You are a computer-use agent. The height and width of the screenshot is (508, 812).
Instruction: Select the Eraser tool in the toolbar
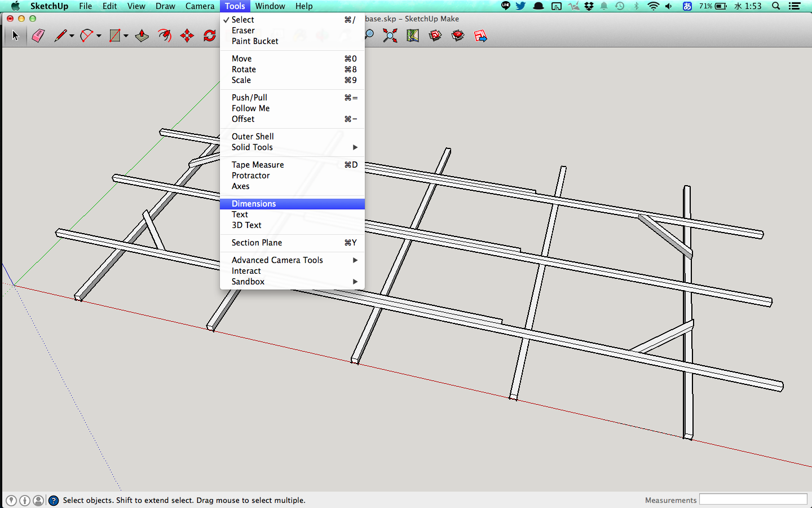click(x=38, y=36)
